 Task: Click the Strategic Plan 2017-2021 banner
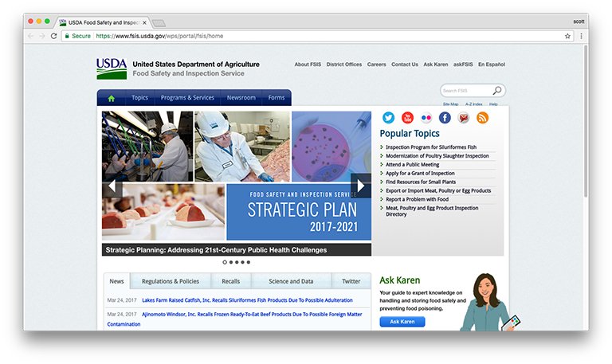299,212
